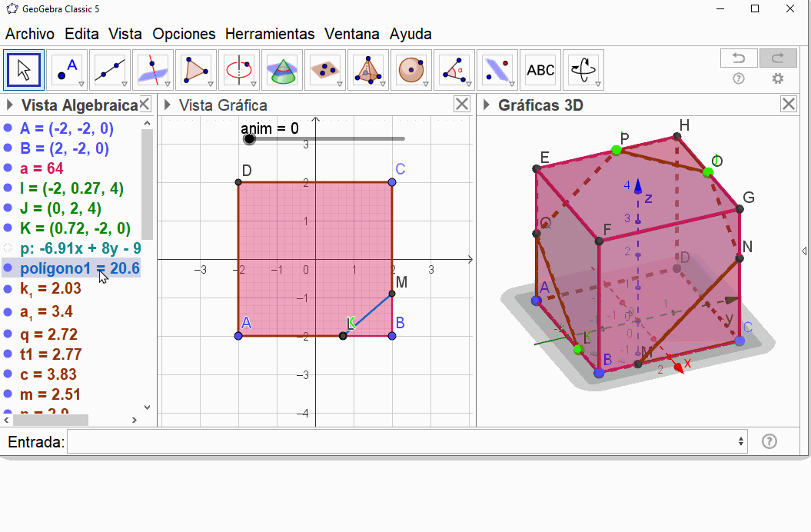Select the Pyramid tool
The width and height of the screenshot is (811, 532).
click(x=368, y=70)
